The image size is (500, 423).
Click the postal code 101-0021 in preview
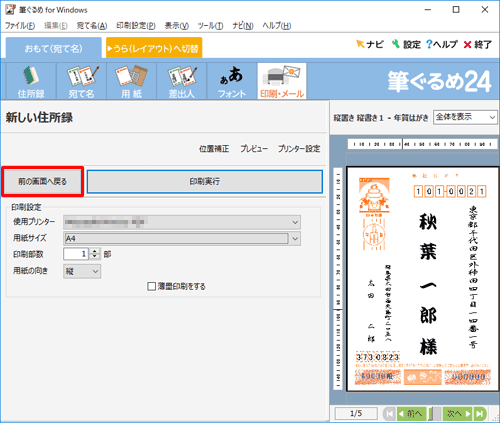click(450, 191)
